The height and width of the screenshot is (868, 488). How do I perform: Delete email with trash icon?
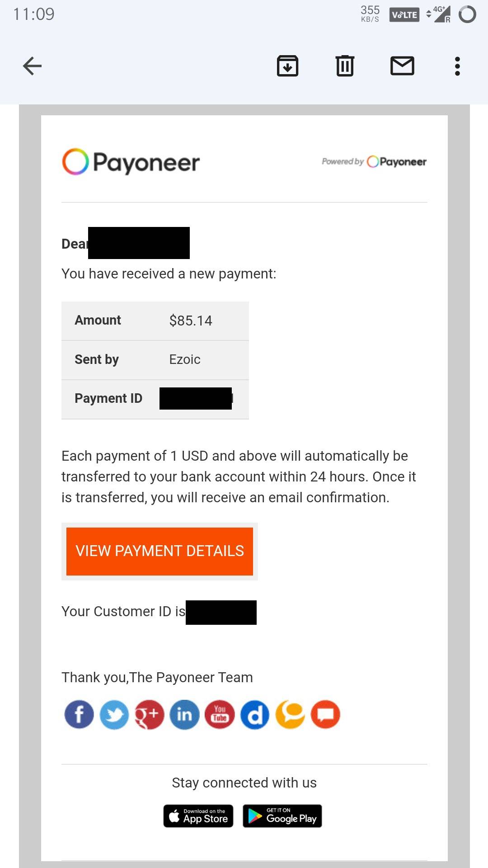point(345,66)
